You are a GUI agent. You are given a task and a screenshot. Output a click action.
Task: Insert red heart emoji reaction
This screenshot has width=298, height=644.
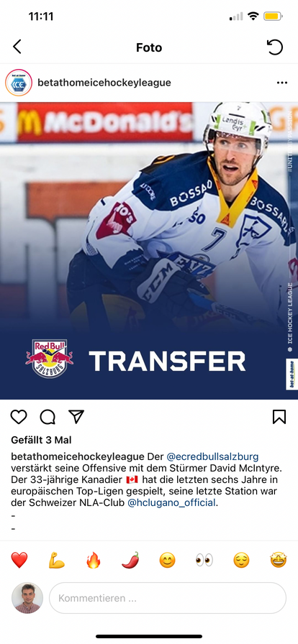19,560
